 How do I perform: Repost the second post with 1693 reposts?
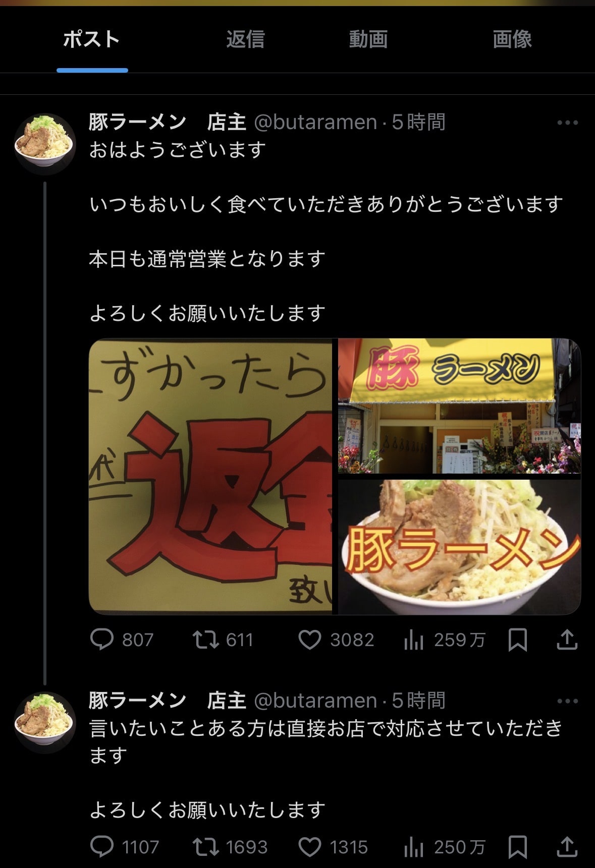click(230, 847)
